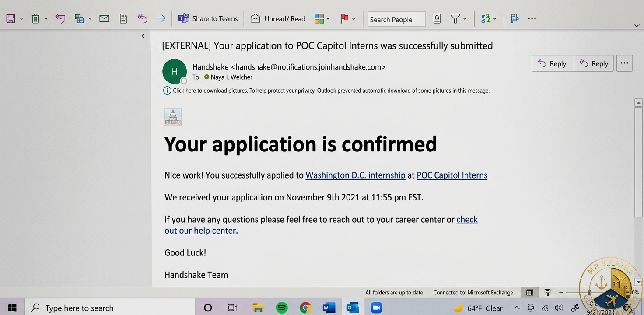Click the Translate icon

pyautogui.click(x=486, y=18)
